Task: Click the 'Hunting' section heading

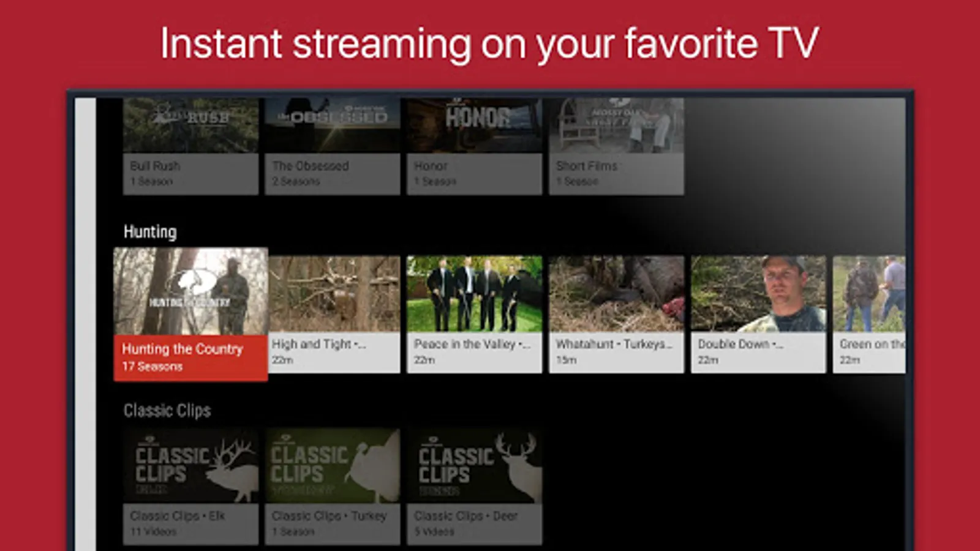Action: point(150,232)
